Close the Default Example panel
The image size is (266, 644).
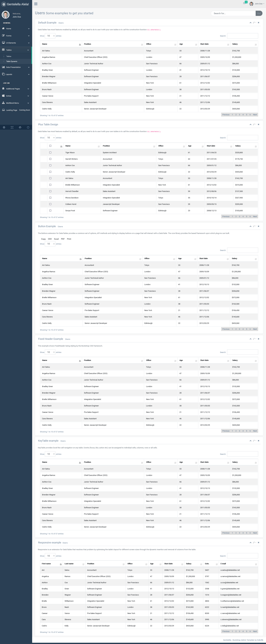pos(258,23)
